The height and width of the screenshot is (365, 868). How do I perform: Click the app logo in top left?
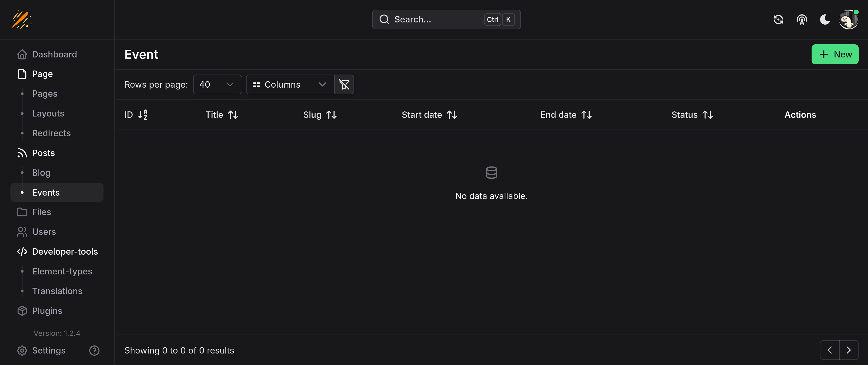point(21,20)
